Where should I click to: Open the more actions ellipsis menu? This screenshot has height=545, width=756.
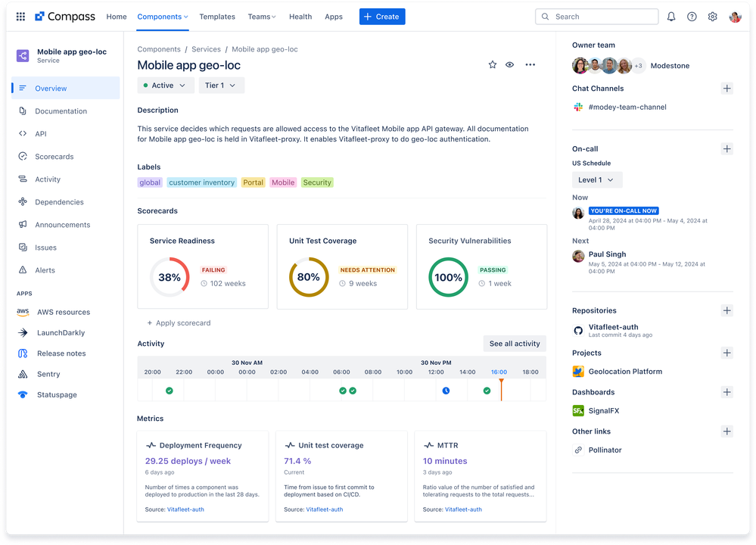pyautogui.click(x=530, y=64)
